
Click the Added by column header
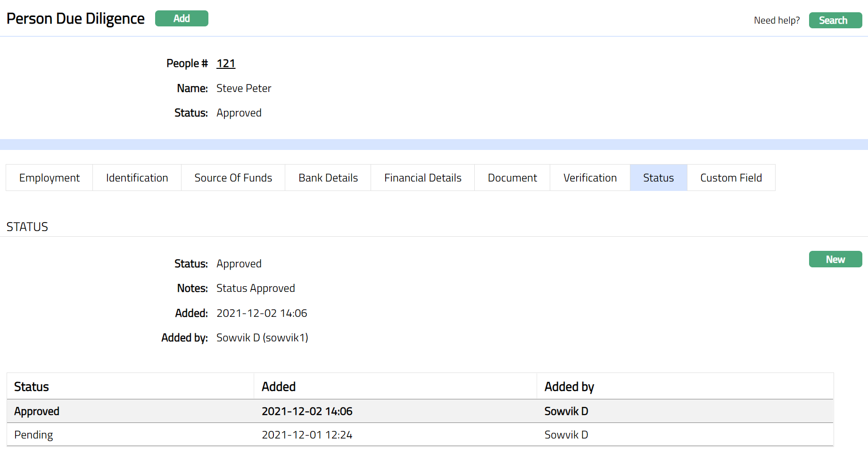569,387
